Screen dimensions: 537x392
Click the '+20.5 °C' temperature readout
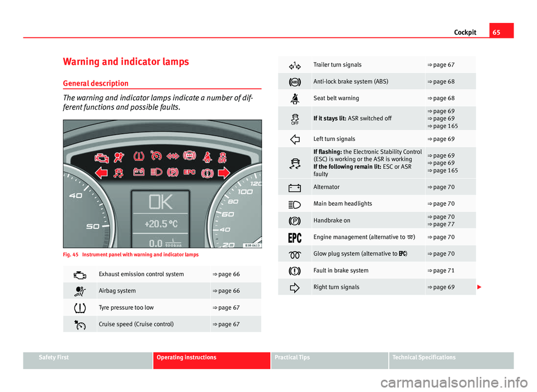click(161, 224)
